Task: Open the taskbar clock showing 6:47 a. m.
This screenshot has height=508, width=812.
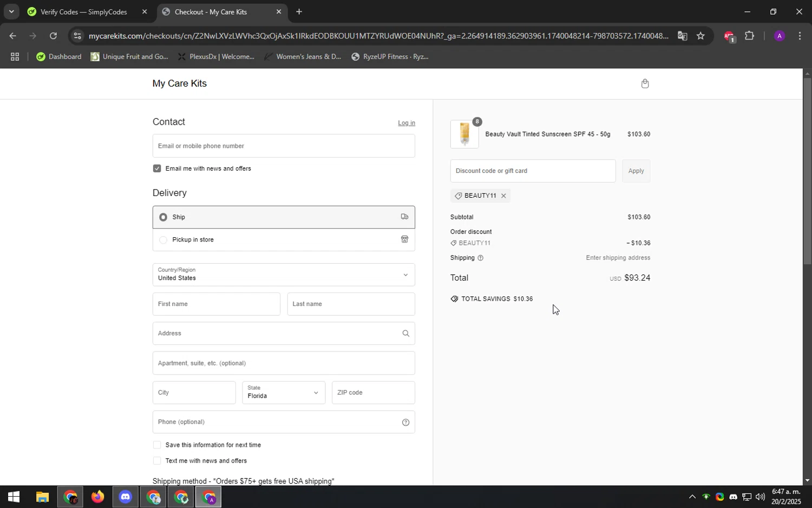Action: pos(786,497)
